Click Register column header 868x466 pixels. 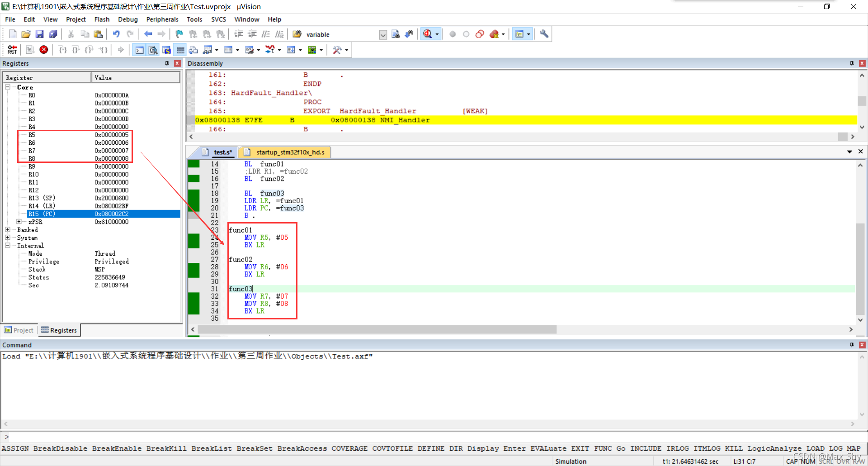(47, 78)
